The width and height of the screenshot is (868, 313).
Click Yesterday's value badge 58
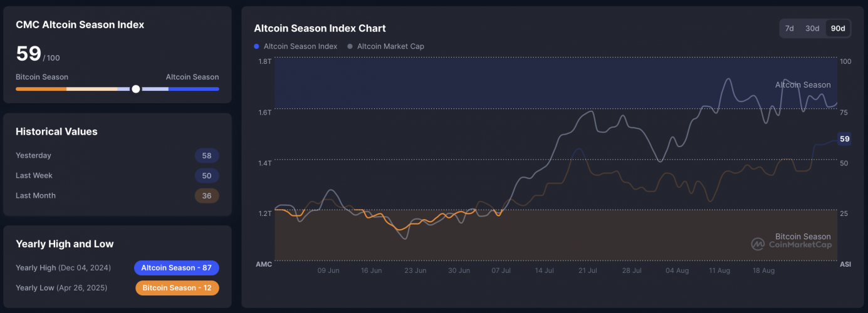(207, 155)
